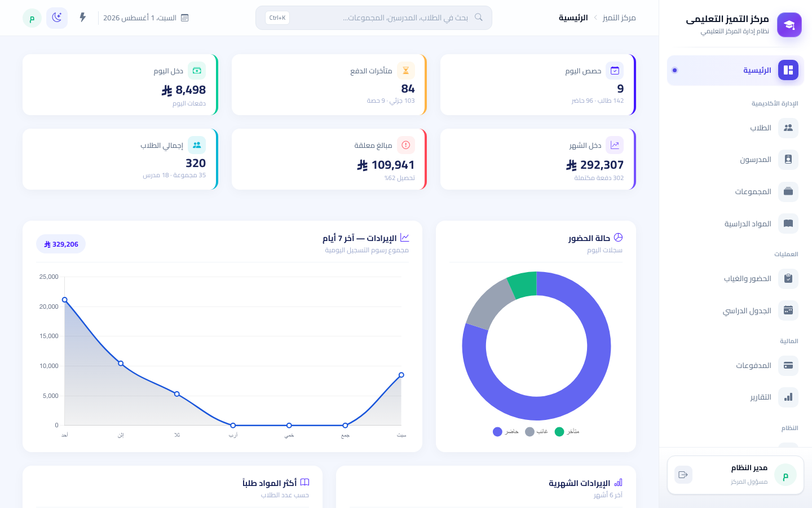Screen dimensions: 812x508
Task: Click the book icon beside أكثر المواد طلباً
Action: point(304,483)
